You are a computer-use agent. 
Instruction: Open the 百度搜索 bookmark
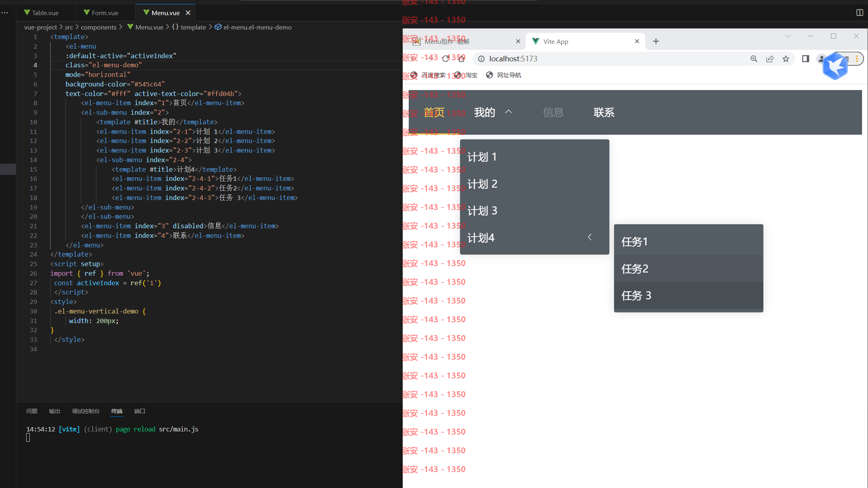(x=428, y=75)
